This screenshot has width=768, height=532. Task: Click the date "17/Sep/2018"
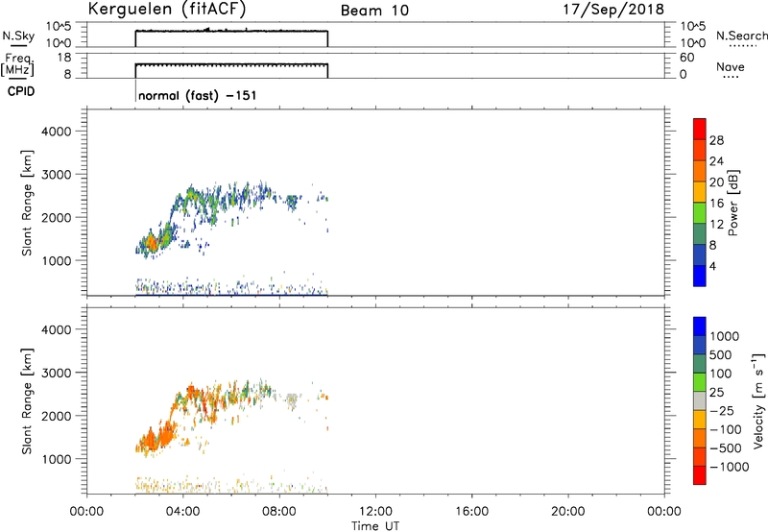[x=613, y=10]
